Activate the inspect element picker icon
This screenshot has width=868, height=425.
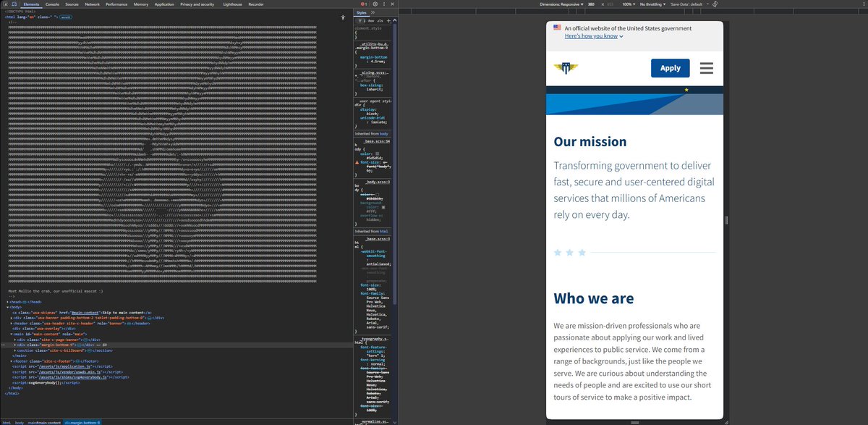point(4,4)
